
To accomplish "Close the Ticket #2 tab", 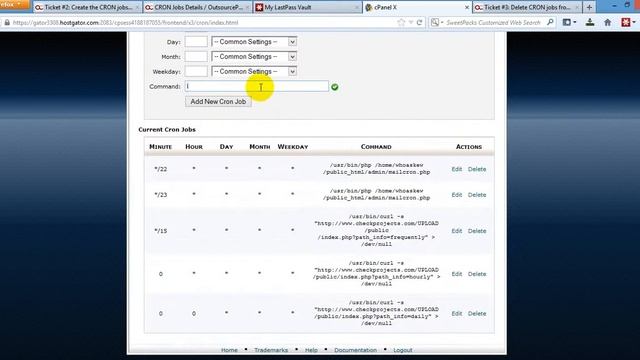I will [x=137, y=7].
